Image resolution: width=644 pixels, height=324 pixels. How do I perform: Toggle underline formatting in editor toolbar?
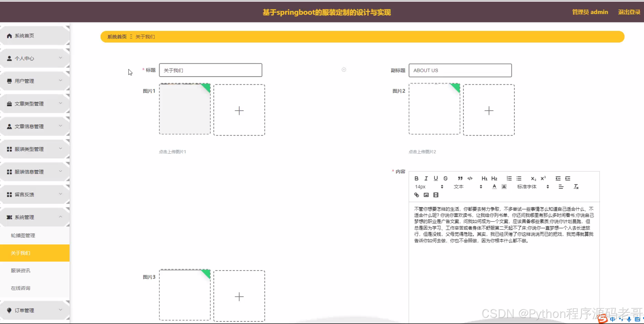(436, 178)
